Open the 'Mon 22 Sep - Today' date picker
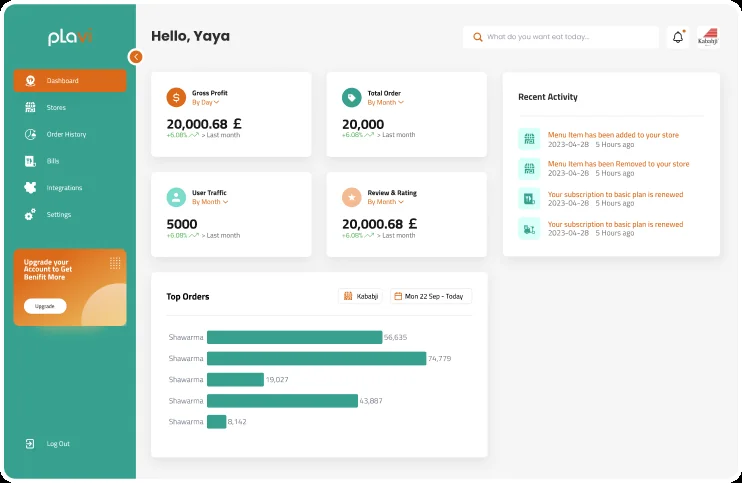 pos(431,296)
